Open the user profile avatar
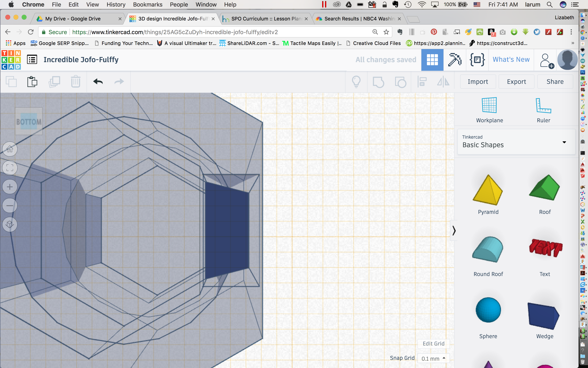Screen dimensions: 588x368 click(567, 60)
